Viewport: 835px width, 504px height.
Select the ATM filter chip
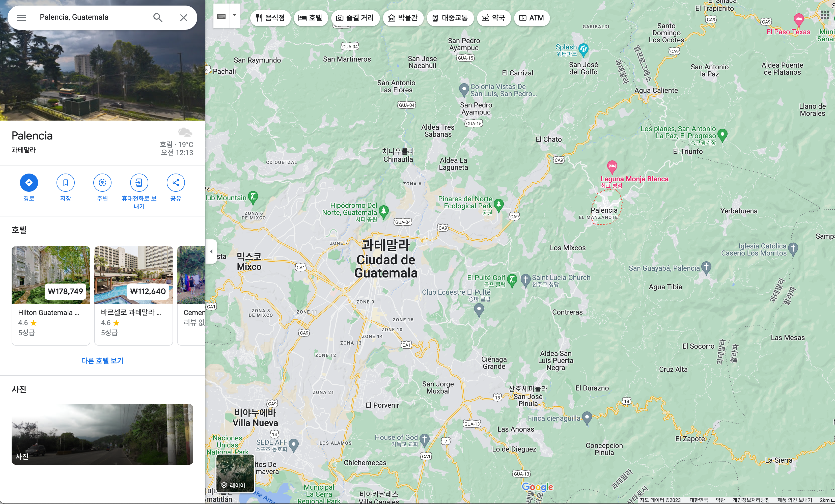point(531,18)
